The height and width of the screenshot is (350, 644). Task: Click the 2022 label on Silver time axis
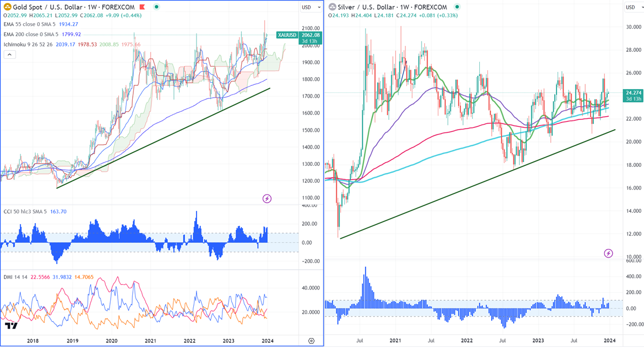point(466,341)
